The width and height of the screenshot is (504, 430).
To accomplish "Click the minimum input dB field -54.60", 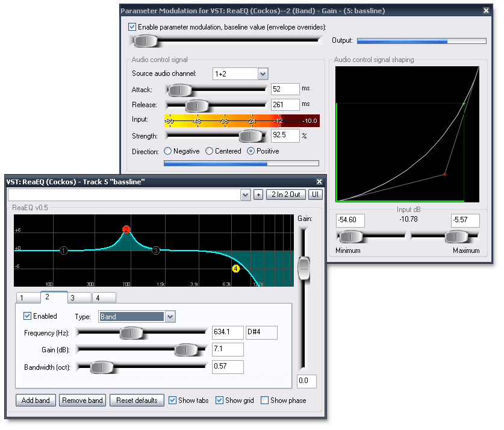I will (350, 220).
